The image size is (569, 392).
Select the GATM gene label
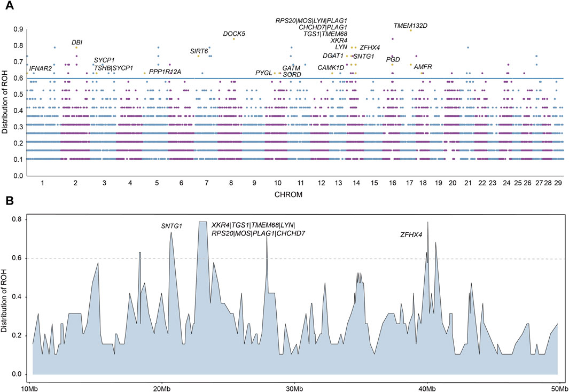[291, 68]
